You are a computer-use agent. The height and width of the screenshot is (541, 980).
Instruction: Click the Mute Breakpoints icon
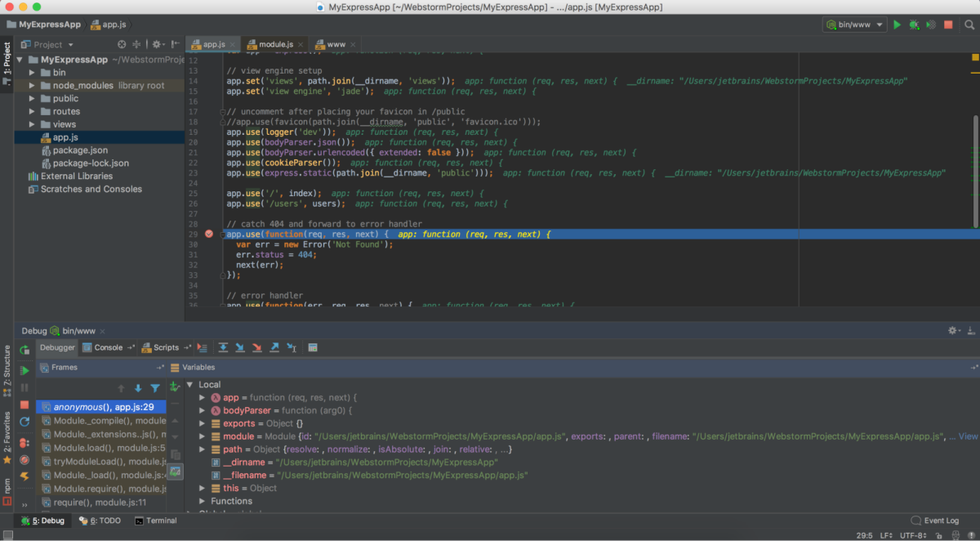coord(24,459)
